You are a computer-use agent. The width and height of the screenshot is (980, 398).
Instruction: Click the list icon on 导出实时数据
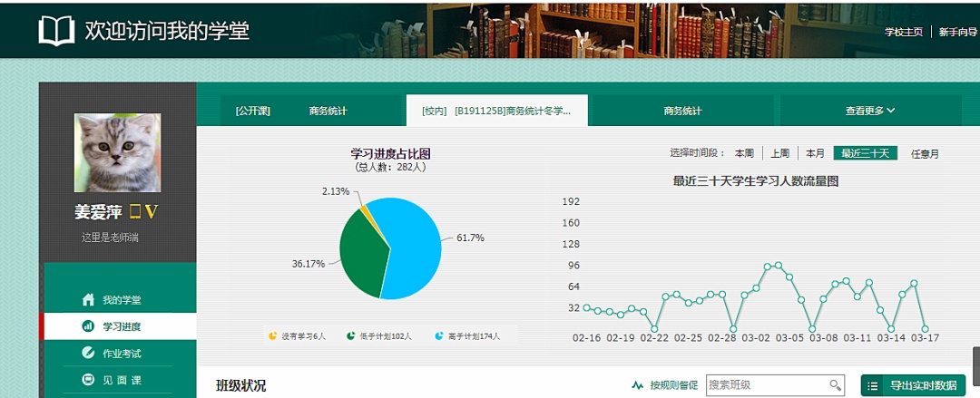873,385
